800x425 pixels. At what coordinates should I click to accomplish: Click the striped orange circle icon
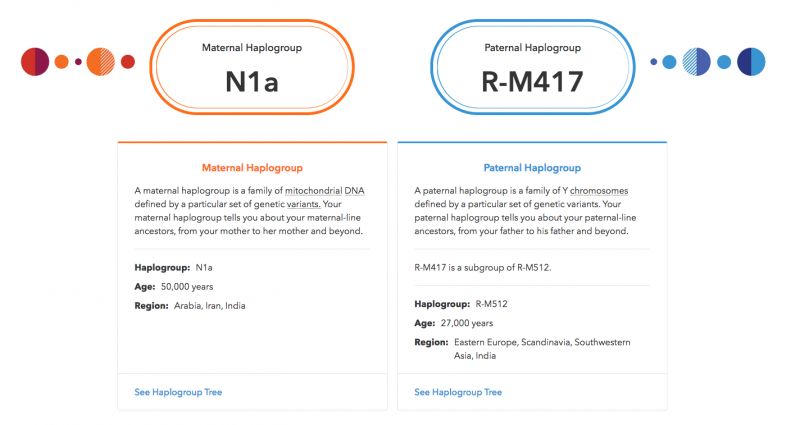101,62
